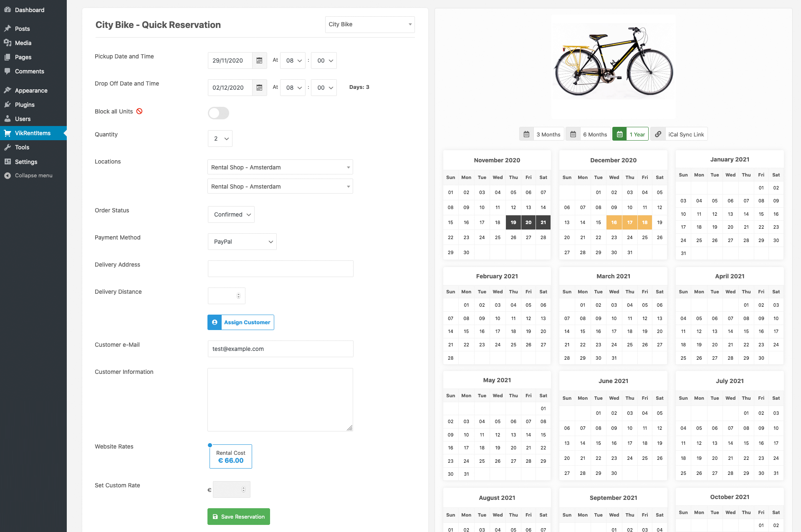
Task: Select the 1 Year calendar view
Action: pos(630,134)
